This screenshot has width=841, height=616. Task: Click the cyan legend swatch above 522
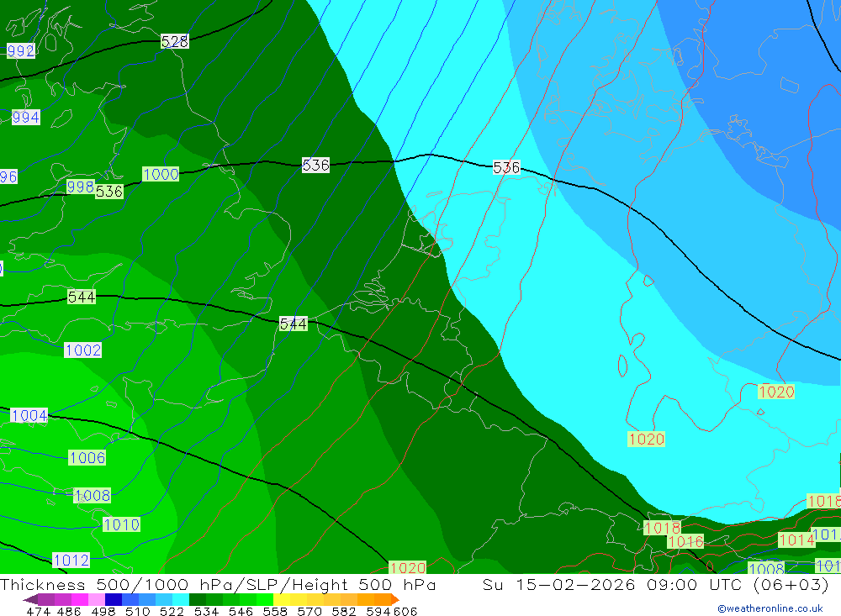[181, 599]
